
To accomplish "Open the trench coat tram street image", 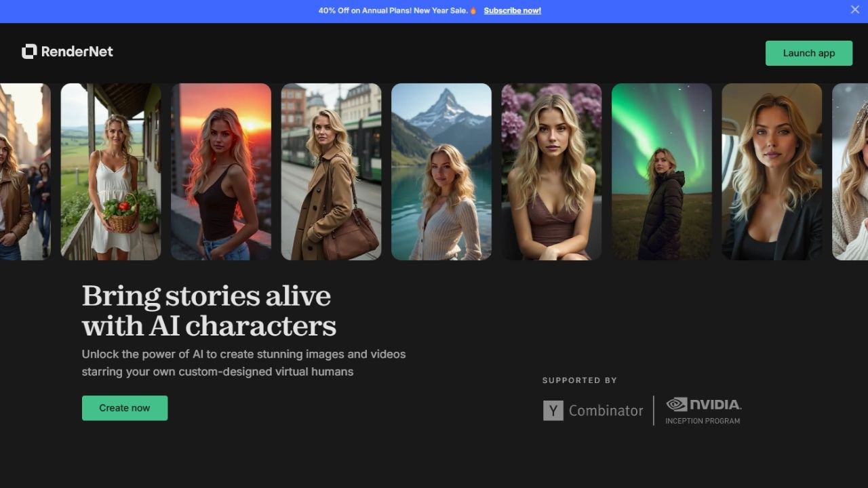I will pos(331,171).
